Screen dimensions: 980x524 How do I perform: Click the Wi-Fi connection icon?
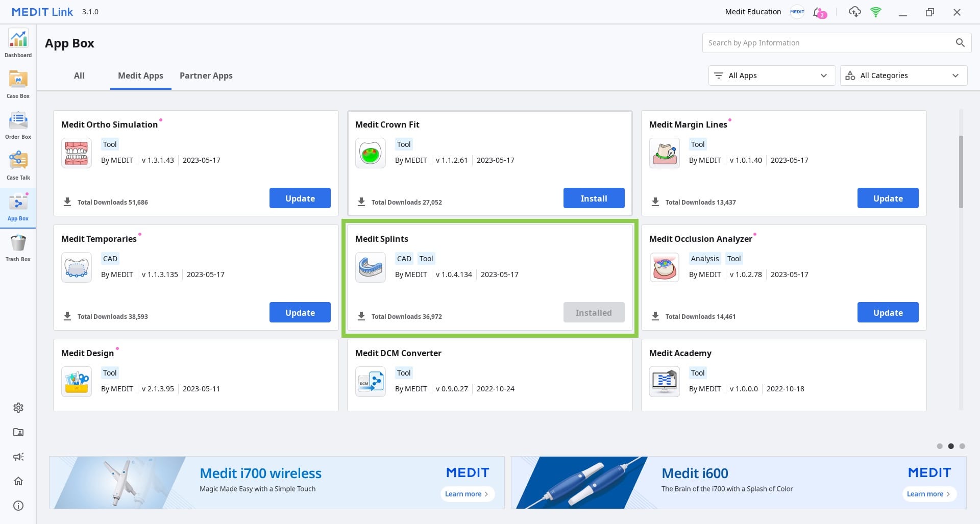pos(876,12)
